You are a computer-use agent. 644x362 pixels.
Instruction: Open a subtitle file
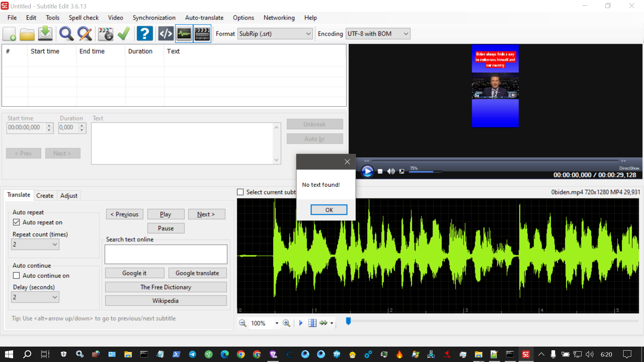(x=27, y=34)
